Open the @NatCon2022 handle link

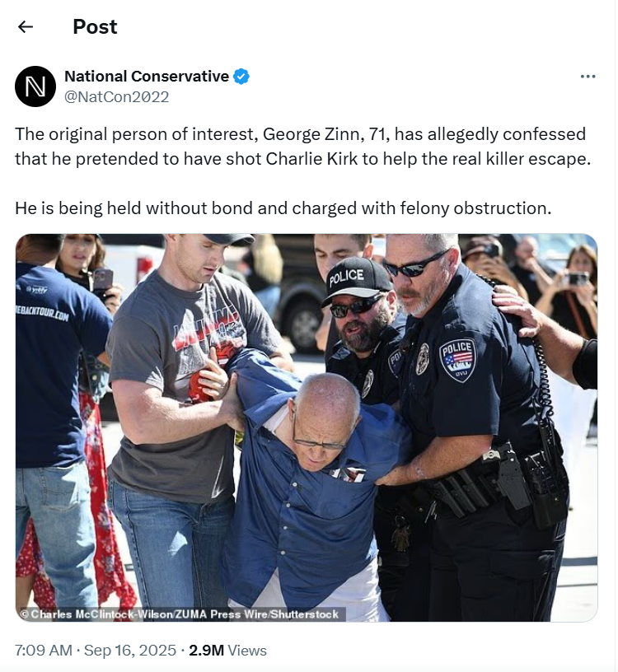pos(117,97)
